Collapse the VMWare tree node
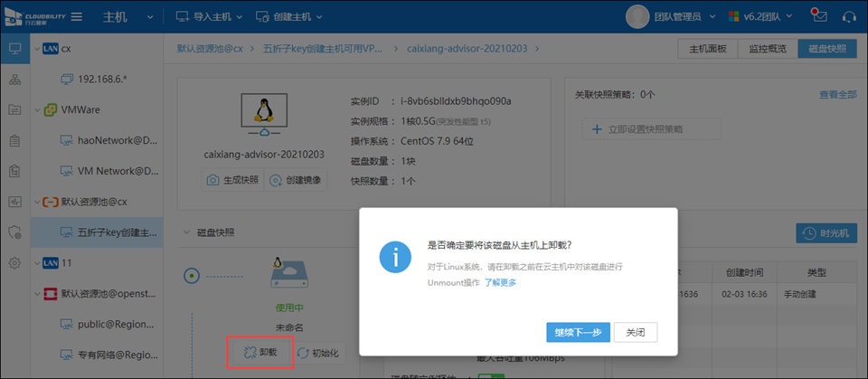This screenshot has height=379, width=868. pyautogui.click(x=36, y=110)
